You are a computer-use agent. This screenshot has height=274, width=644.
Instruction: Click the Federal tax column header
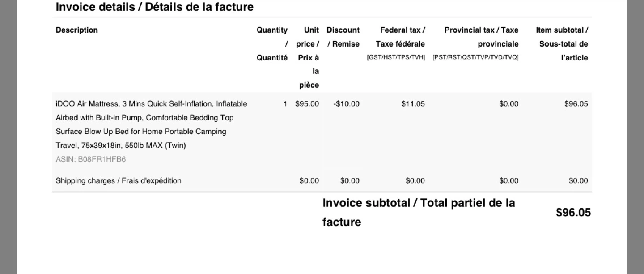point(400,37)
